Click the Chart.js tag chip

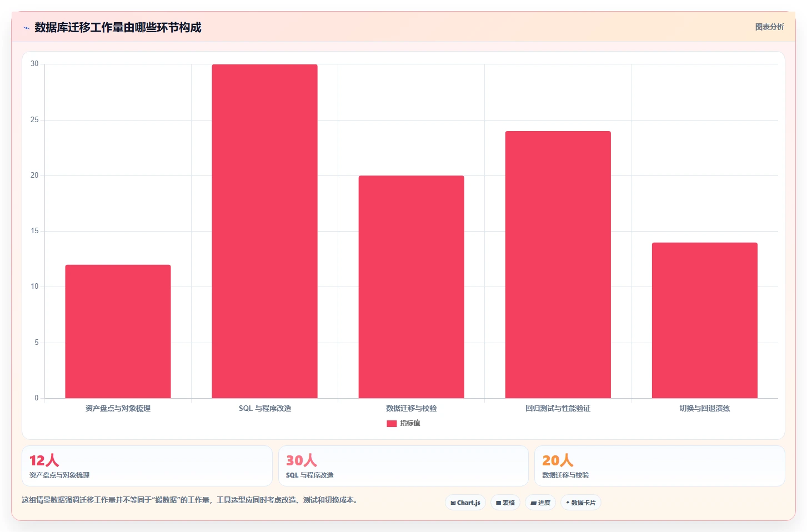(x=465, y=503)
